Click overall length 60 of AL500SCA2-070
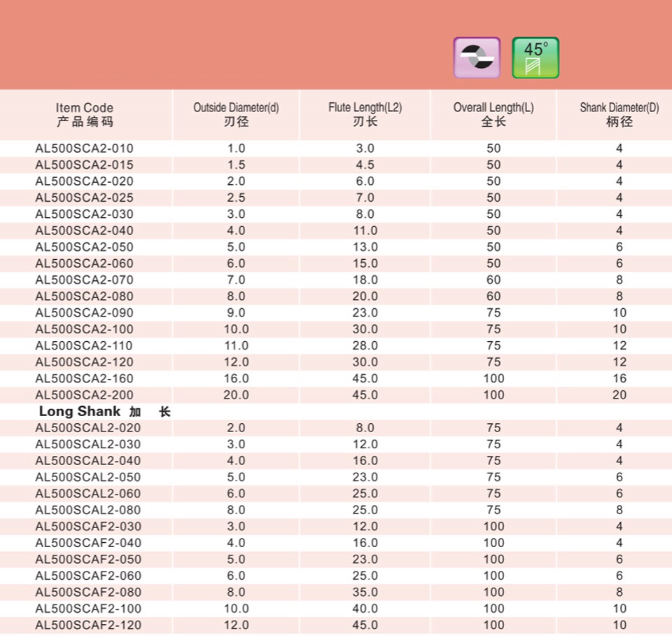 [493, 280]
